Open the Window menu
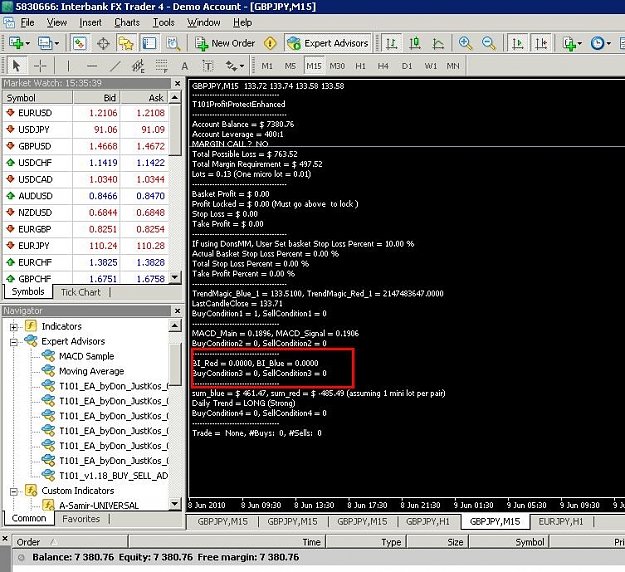The image size is (625, 572). (204, 23)
